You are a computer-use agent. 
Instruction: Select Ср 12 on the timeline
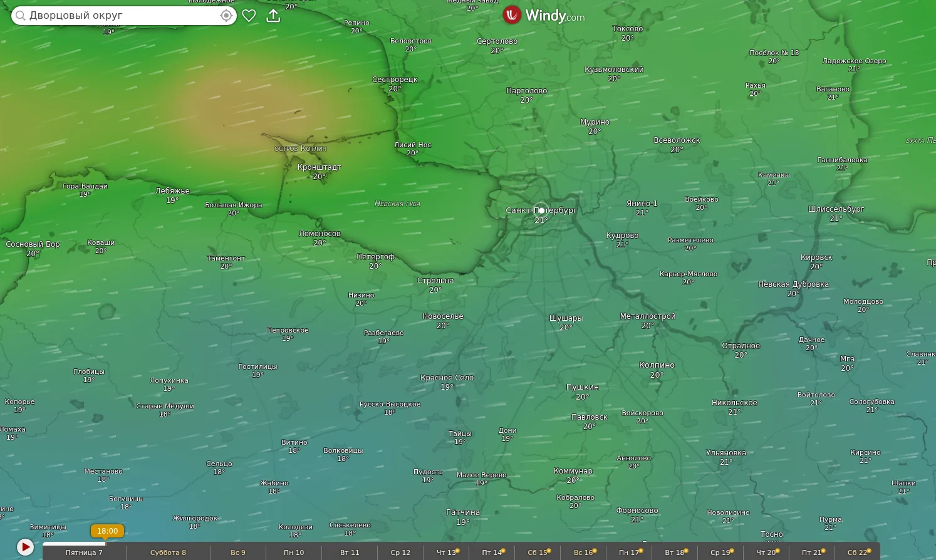(400, 552)
